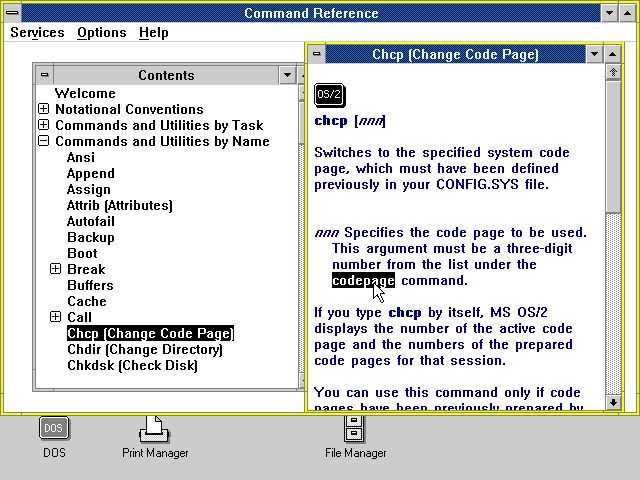
Task: Click the Chcp window scroll-down arrow
Action: [x=613, y=402]
